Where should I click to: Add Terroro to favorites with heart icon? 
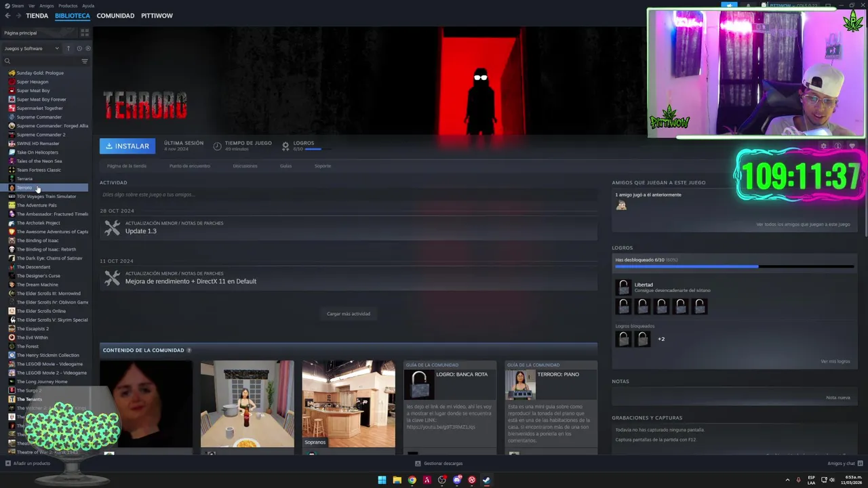(x=852, y=146)
